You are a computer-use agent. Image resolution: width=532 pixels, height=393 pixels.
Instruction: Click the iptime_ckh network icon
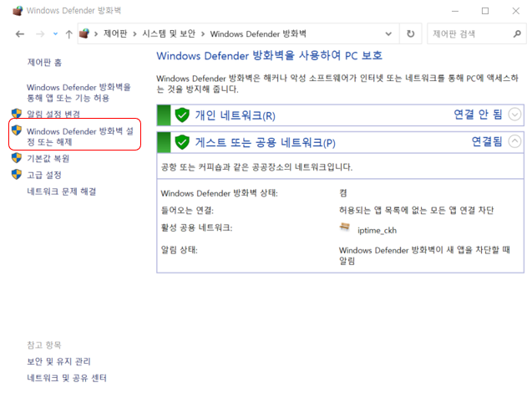(x=345, y=227)
